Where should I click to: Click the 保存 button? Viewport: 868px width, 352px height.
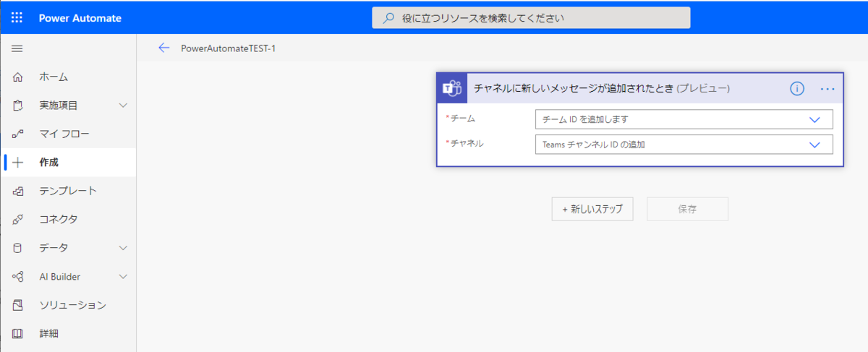pyautogui.click(x=687, y=209)
